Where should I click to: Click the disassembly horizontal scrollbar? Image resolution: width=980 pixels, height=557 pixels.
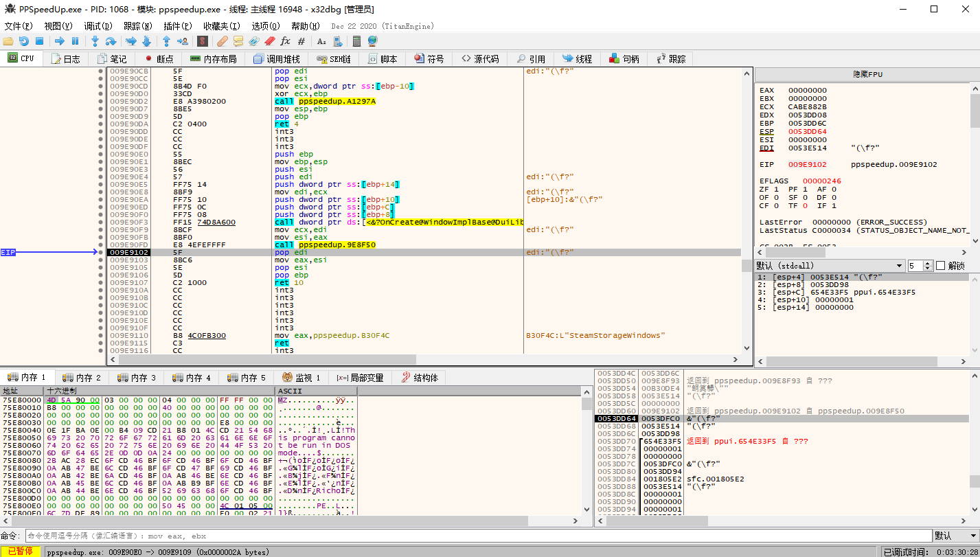pos(261,359)
